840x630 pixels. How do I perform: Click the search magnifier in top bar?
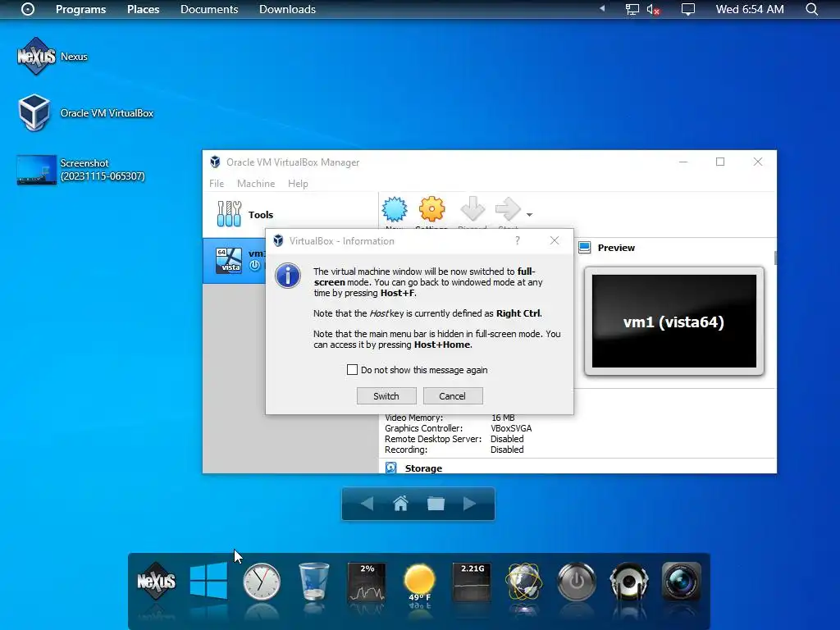pos(811,9)
